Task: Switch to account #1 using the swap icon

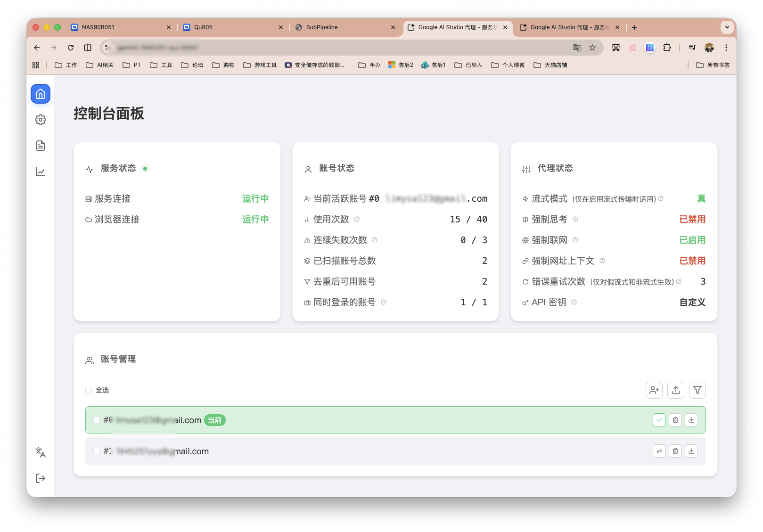Action: pos(659,450)
